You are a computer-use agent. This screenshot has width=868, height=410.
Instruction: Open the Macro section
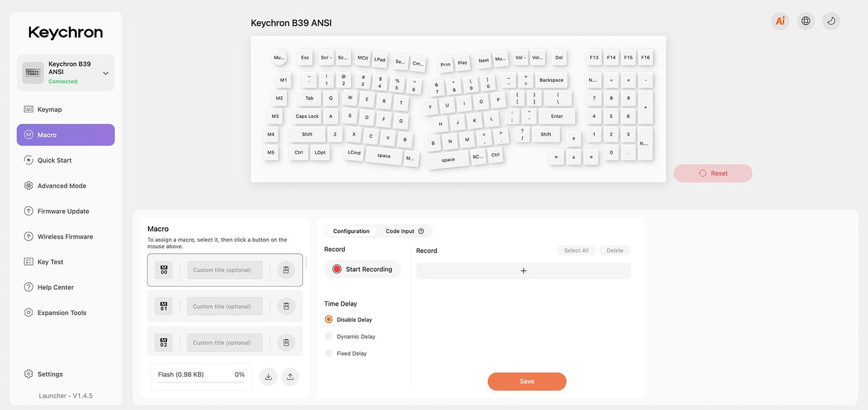(66, 135)
